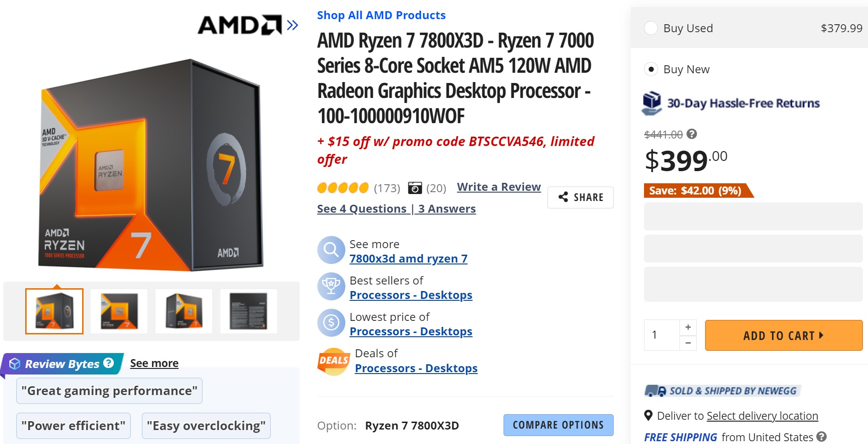The width and height of the screenshot is (868, 444).
Task: Increase quantity with the plus button
Action: pos(688,327)
